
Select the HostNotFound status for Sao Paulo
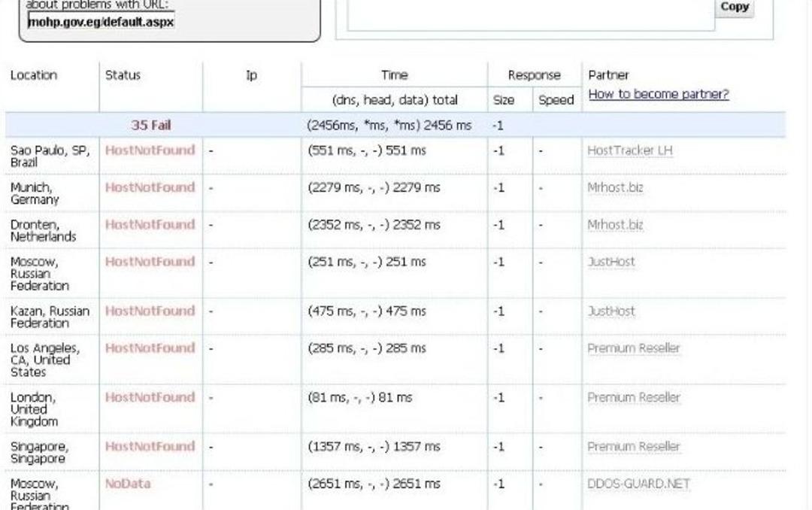[150, 150]
